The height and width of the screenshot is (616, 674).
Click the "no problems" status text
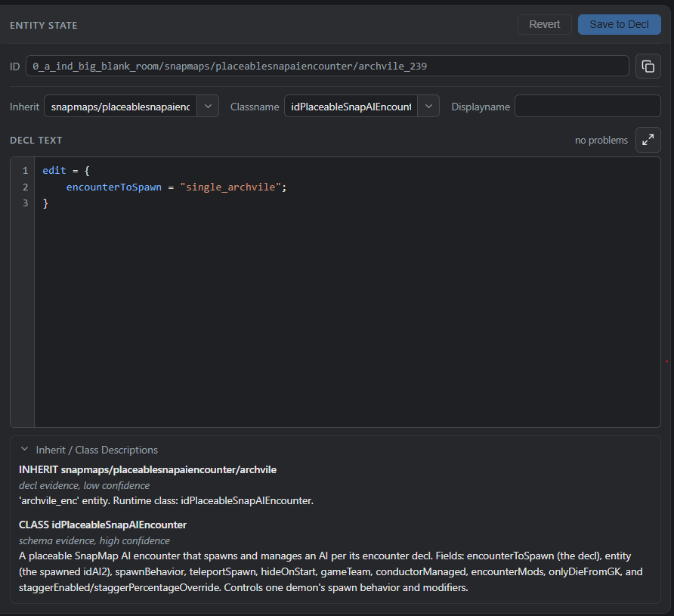point(601,140)
